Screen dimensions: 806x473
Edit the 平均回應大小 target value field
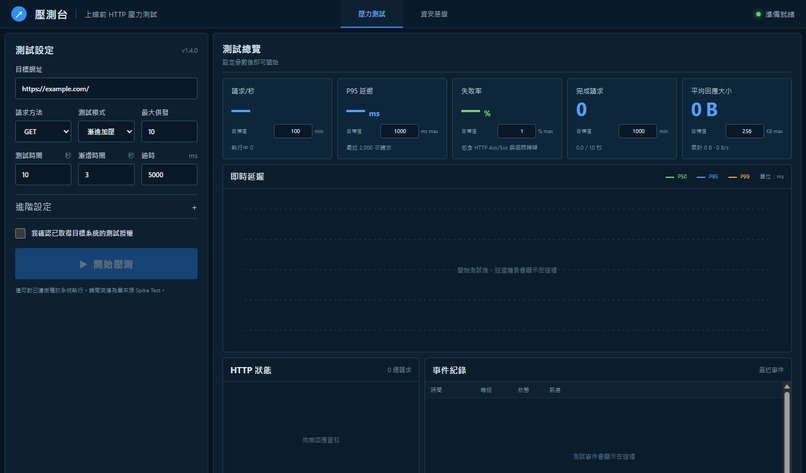point(744,131)
